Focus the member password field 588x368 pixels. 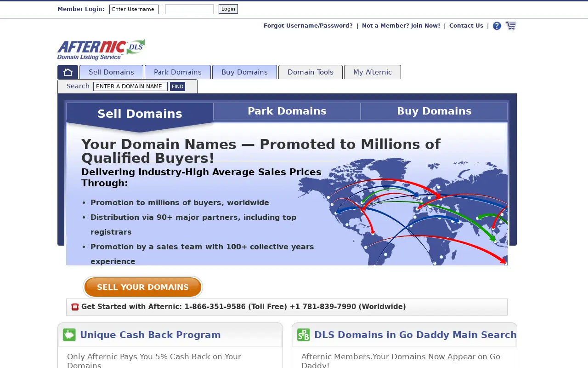[x=189, y=9]
